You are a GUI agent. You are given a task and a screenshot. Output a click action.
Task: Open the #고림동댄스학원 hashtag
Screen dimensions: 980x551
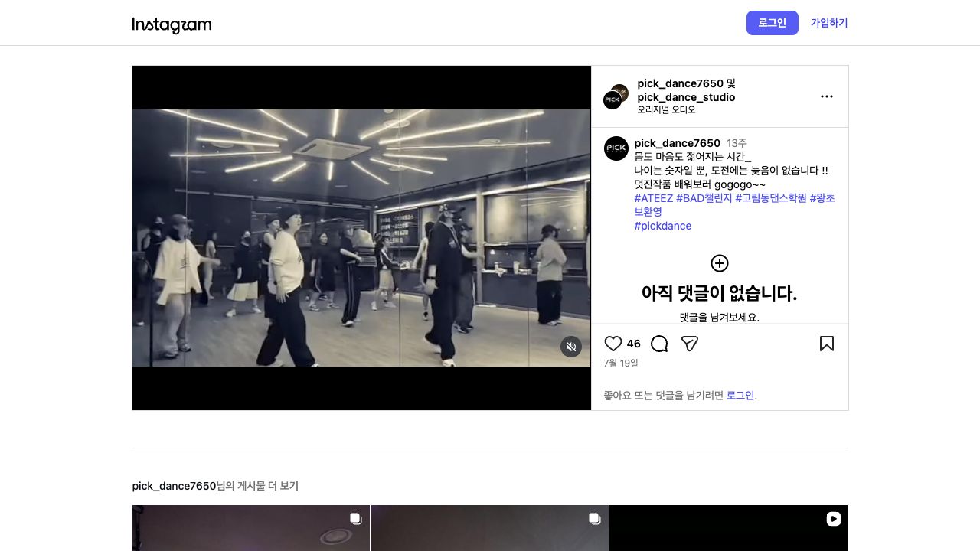pos(771,198)
